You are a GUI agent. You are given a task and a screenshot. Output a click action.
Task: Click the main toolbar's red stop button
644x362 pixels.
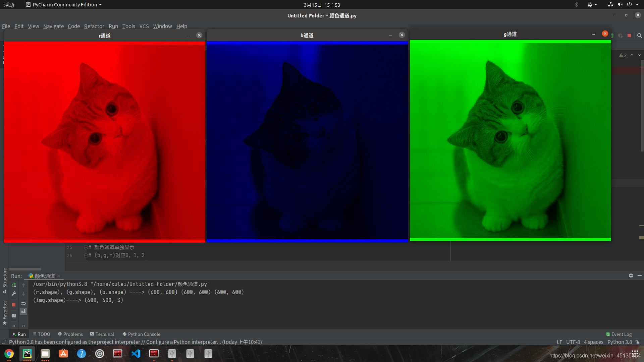point(629,36)
